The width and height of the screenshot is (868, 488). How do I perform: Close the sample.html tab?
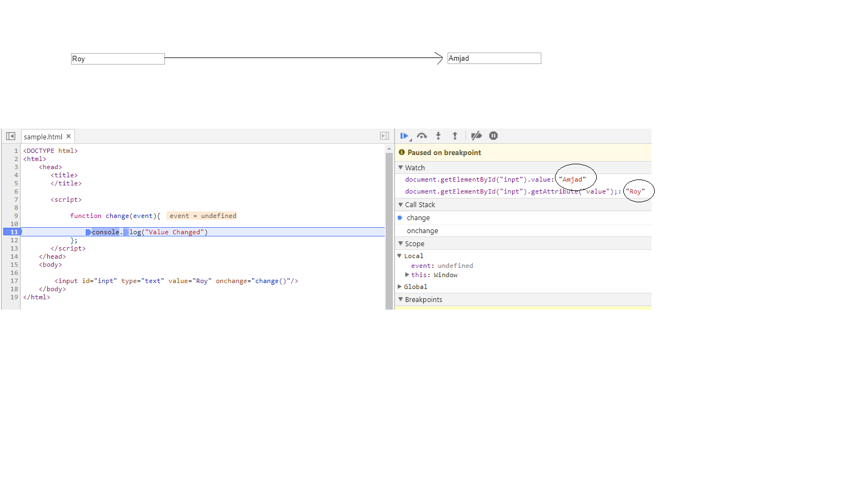click(69, 136)
